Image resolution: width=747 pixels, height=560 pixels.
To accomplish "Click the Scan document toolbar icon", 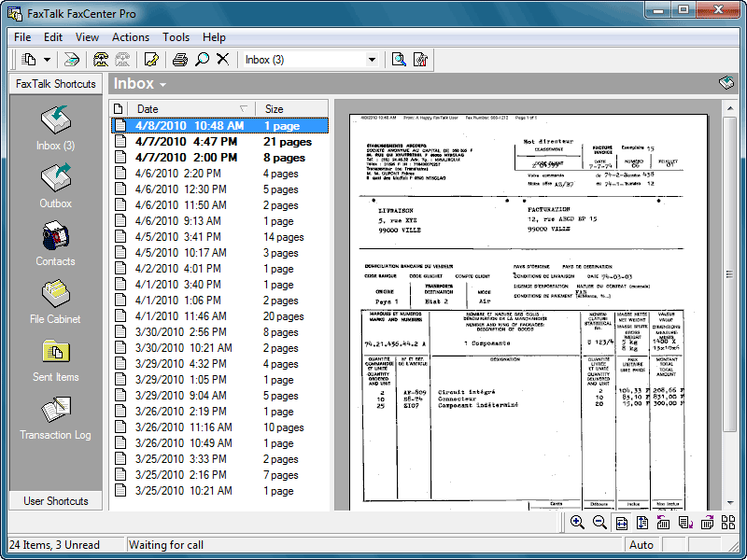I will (x=72, y=60).
